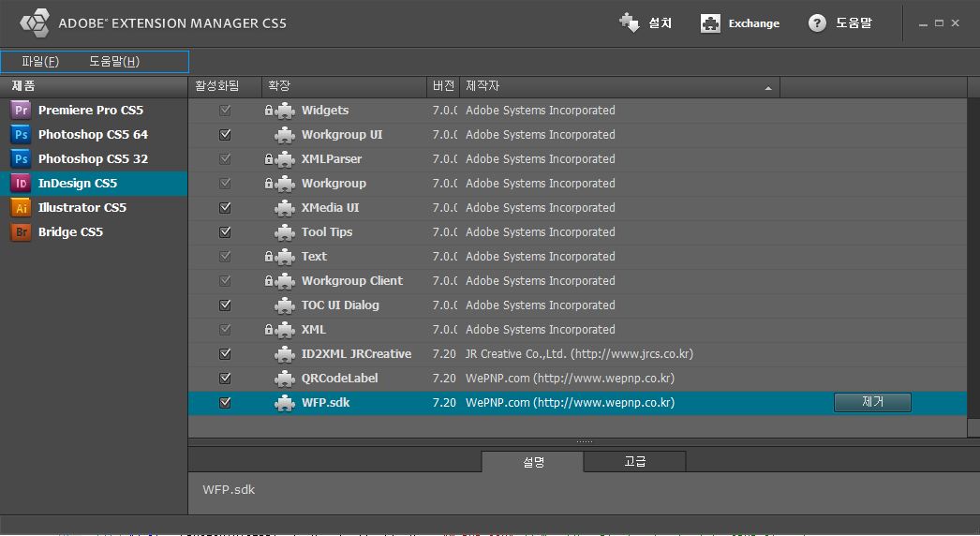This screenshot has width=980, height=536.
Task: Click the panel splitter grip dots
Action: pos(585,441)
